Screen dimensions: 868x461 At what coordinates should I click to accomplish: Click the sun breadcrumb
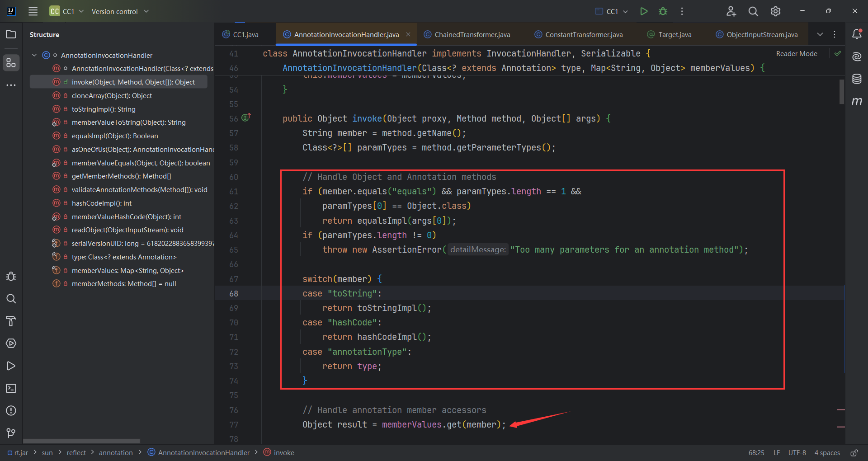(47, 452)
